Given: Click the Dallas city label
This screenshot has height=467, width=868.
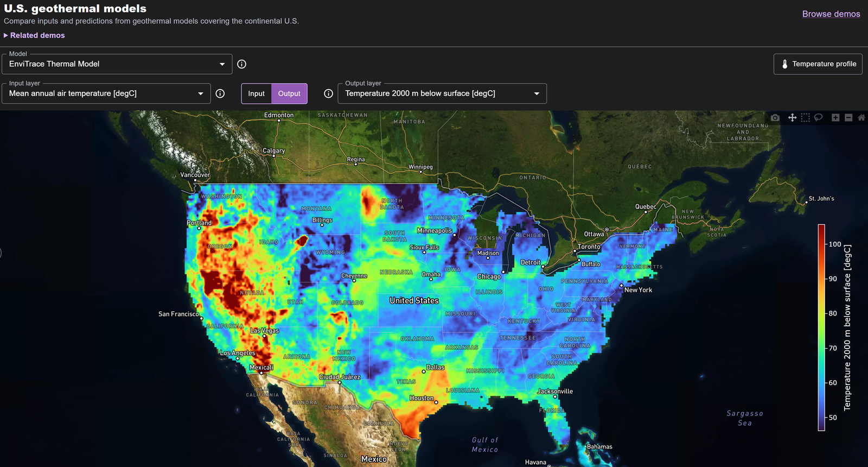Looking at the screenshot, I should pyautogui.click(x=435, y=368).
